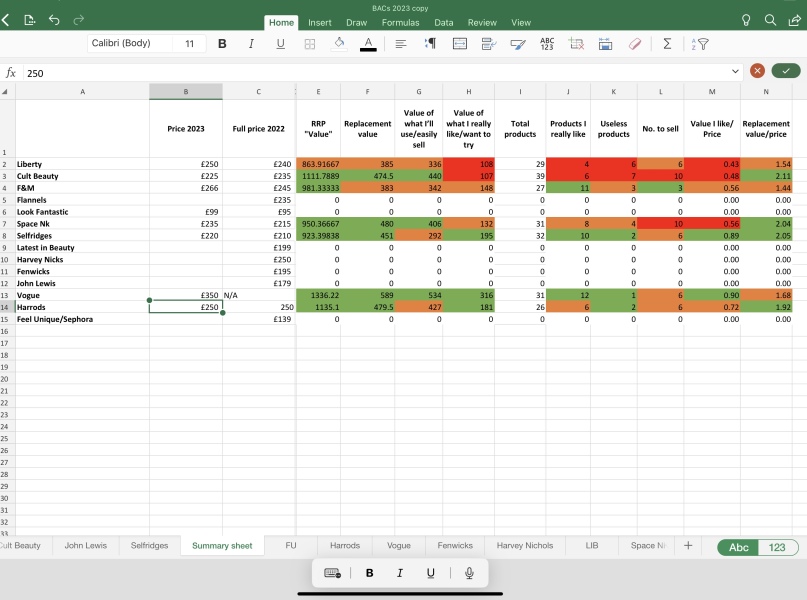The image size is (807, 600).
Task: Open the Harrods sheet tab
Action: coord(343,546)
